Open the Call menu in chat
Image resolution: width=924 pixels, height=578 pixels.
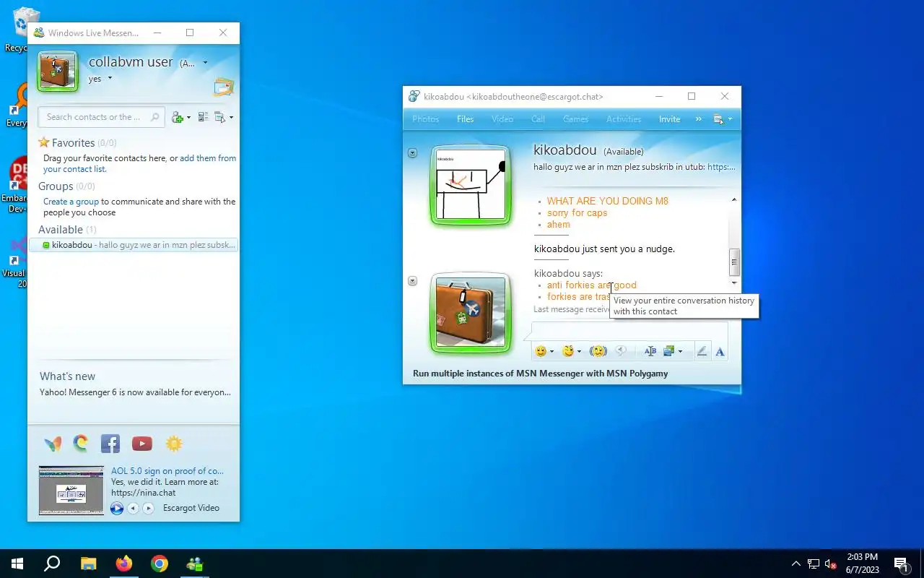[x=539, y=119]
